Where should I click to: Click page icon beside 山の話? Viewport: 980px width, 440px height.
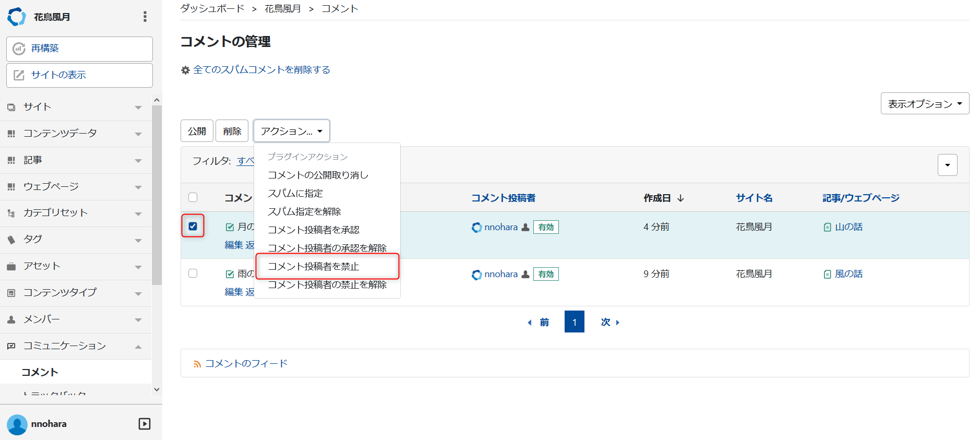827,228
